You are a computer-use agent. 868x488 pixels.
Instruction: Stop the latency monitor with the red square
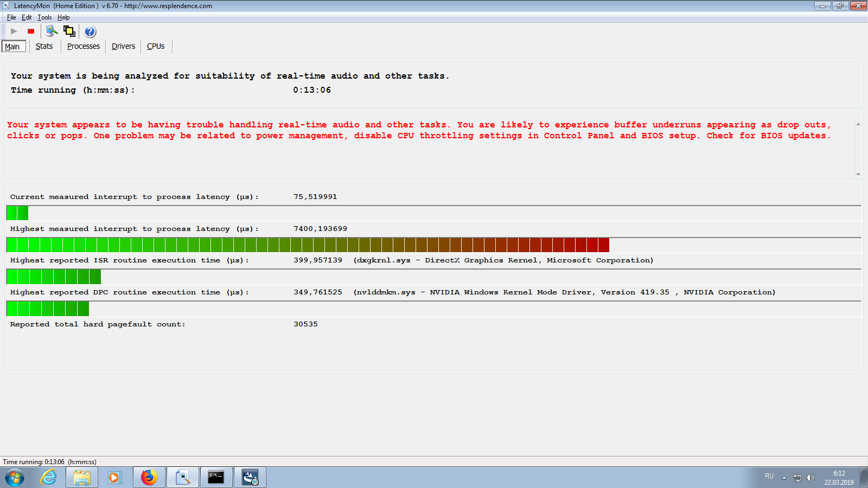pos(31,31)
